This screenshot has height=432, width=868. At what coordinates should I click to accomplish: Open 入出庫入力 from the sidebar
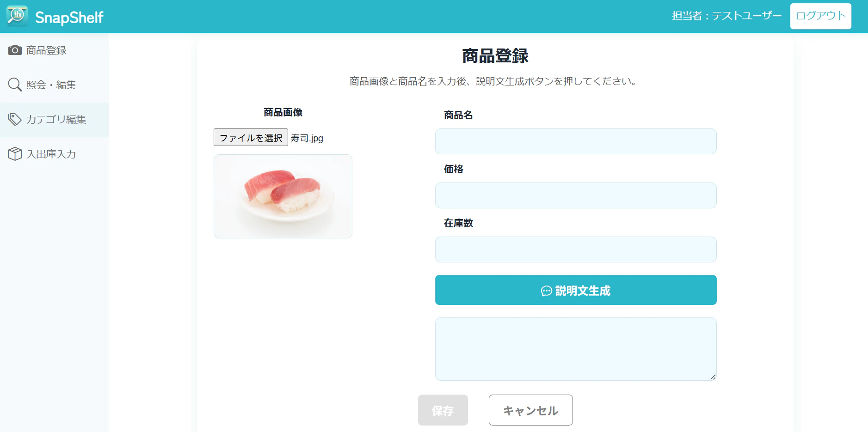tap(54, 154)
